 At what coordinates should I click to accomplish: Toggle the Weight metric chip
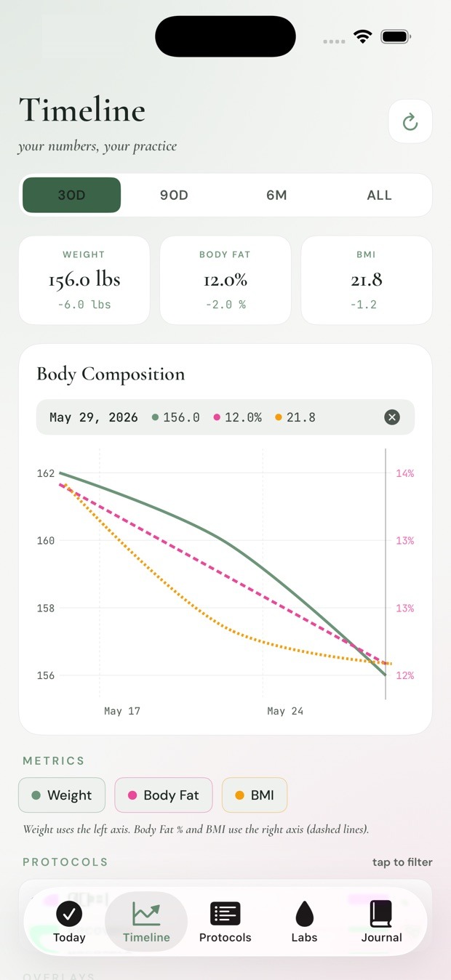tap(62, 795)
